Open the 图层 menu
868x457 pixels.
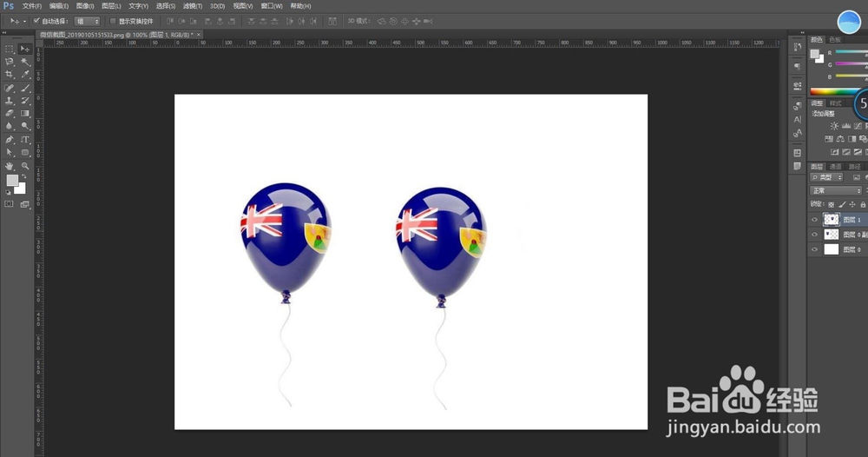tap(111, 6)
